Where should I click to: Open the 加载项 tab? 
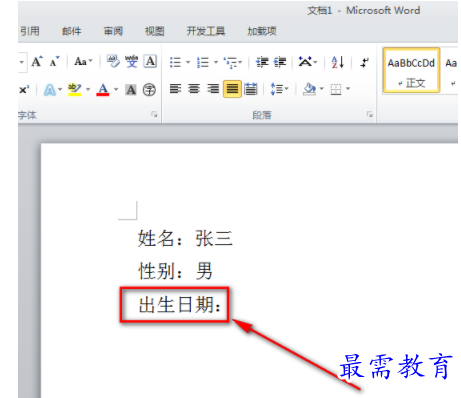(262, 31)
